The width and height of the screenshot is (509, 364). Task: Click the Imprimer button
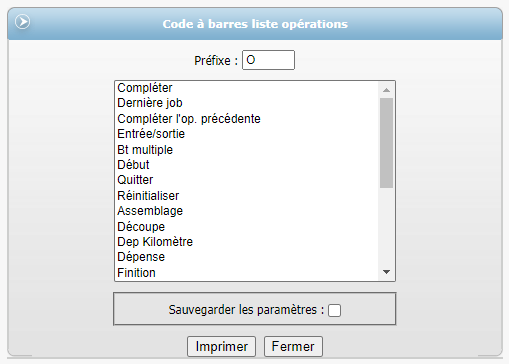click(x=221, y=346)
